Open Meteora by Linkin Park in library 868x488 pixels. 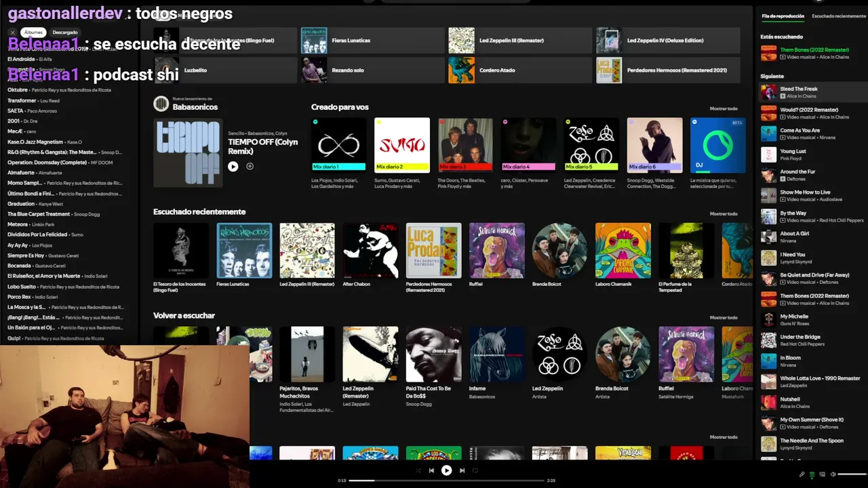coord(31,224)
